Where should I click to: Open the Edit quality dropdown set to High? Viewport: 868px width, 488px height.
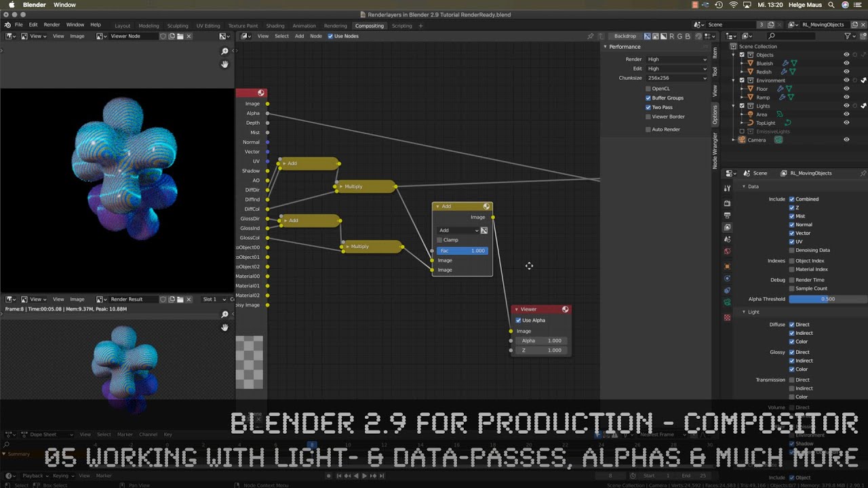coord(676,68)
